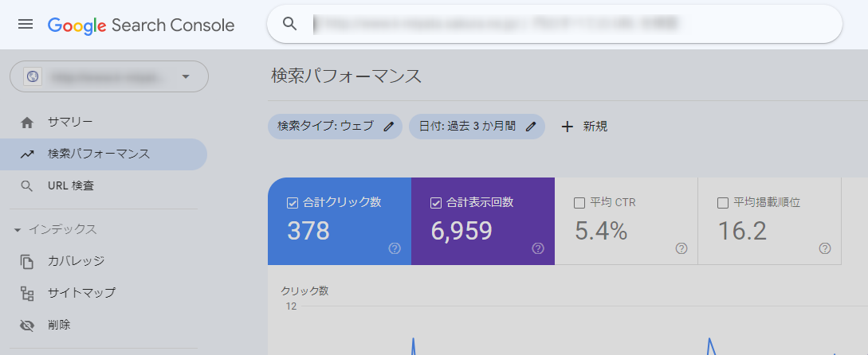This screenshot has height=355, width=868.
Task: Open help icon on 平均掲載順位 card
Action: click(825, 249)
